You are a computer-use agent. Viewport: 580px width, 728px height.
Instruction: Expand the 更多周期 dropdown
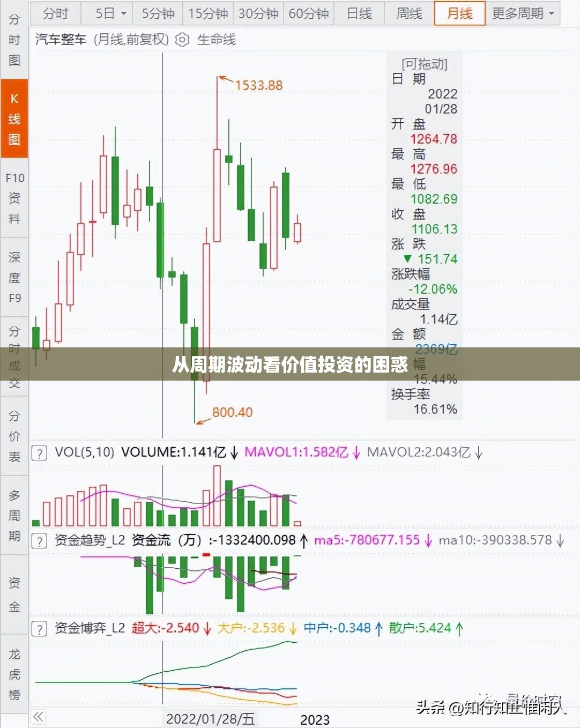pos(523,13)
